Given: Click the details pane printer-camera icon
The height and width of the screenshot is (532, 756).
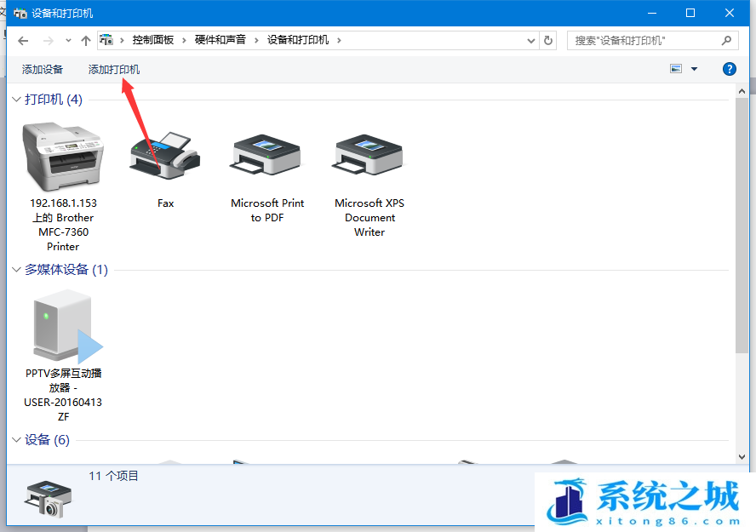Looking at the screenshot, I should click(x=48, y=500).
